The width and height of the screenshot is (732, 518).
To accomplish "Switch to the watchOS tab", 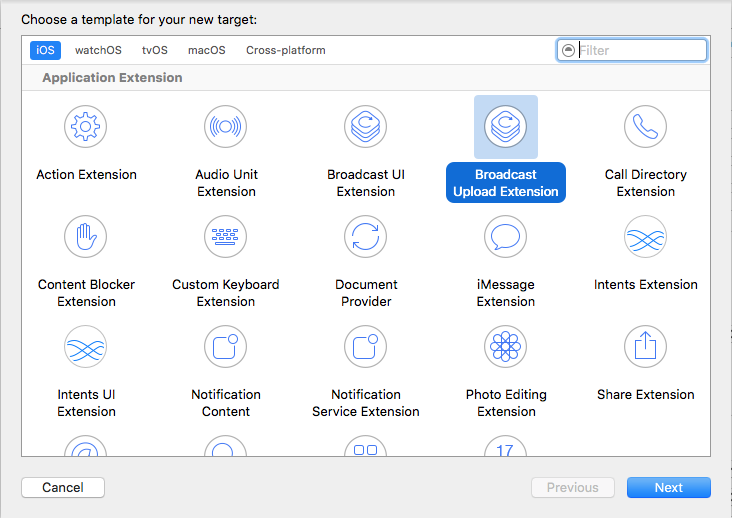I will tap(96, 50).
